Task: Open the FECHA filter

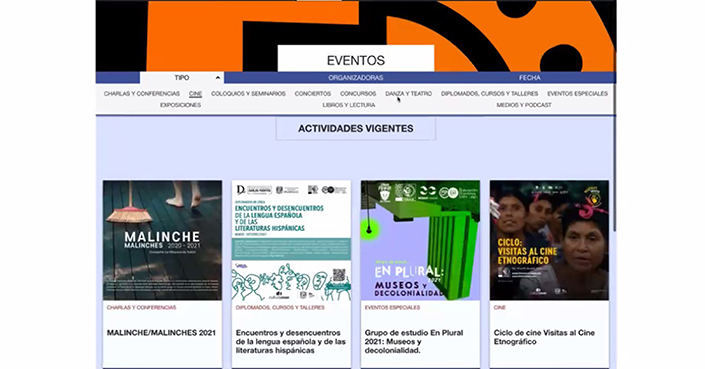Action: [x=530, y=78]
